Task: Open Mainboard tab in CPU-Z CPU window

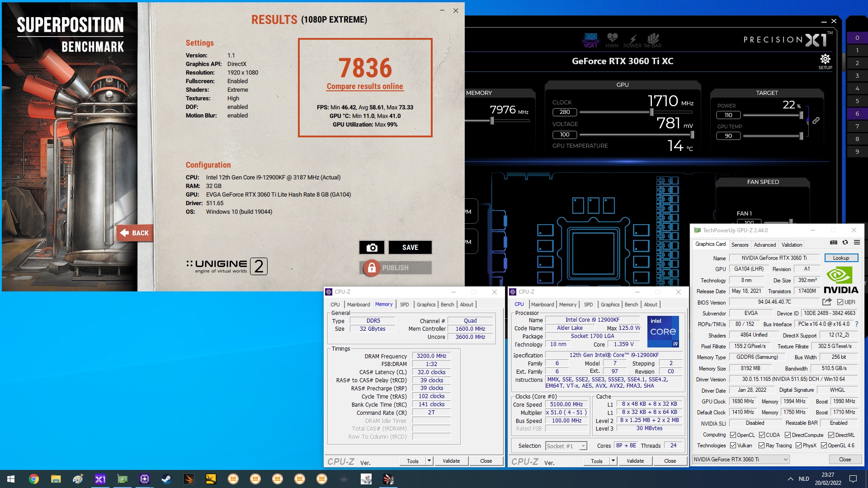Action: coord(542,305)
